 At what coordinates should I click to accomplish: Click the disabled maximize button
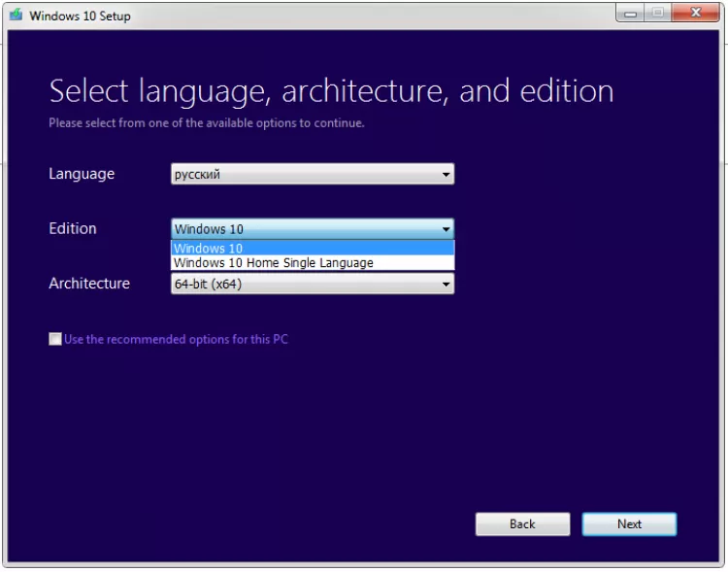(658, 13)
